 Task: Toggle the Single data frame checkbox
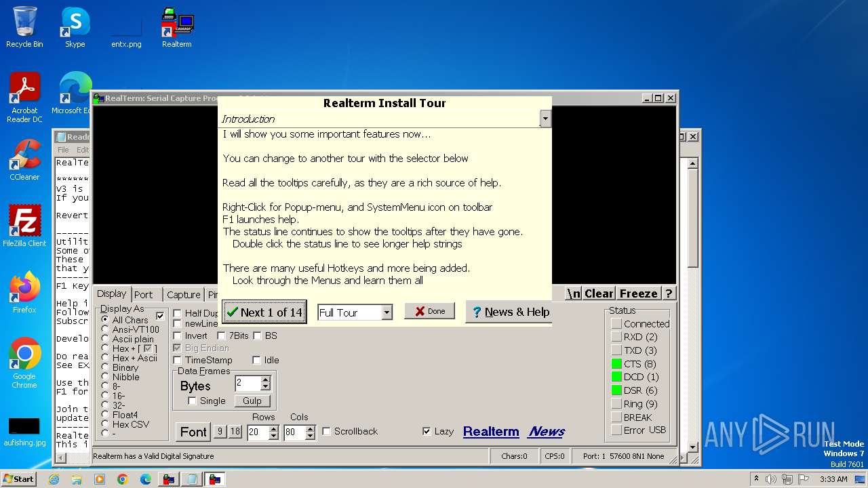(x=192, y=401)
